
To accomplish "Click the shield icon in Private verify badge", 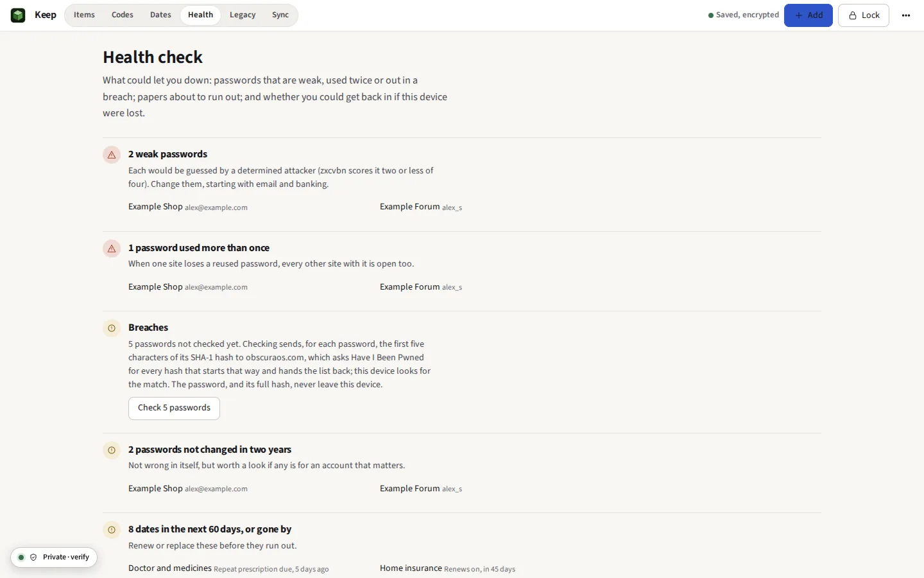I will tap(33, 557).
